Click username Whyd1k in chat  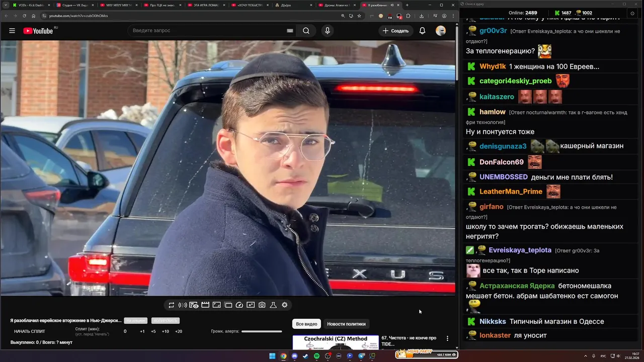click(x=493, y=66)
